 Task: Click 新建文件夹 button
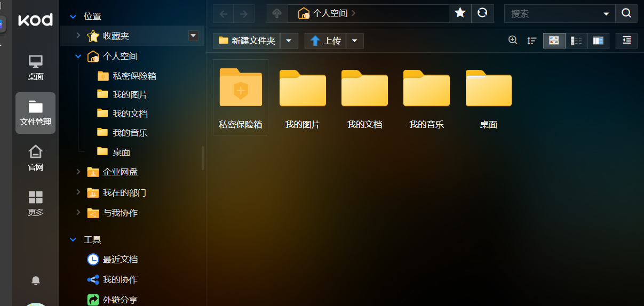(x=247, y=41)
